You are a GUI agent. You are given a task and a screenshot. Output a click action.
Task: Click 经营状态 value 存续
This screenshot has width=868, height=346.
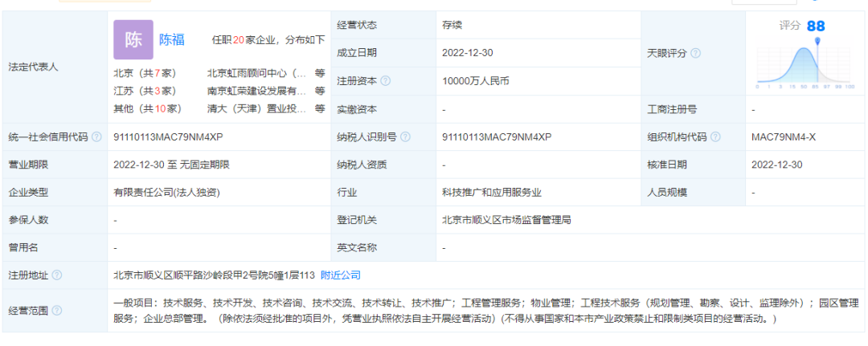pos(452,25)
